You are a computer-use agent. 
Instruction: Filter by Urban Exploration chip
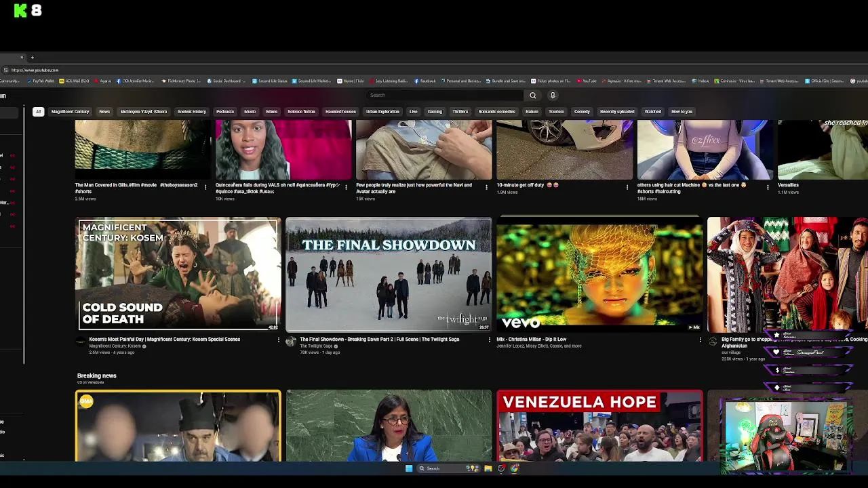tap(382, 112)
